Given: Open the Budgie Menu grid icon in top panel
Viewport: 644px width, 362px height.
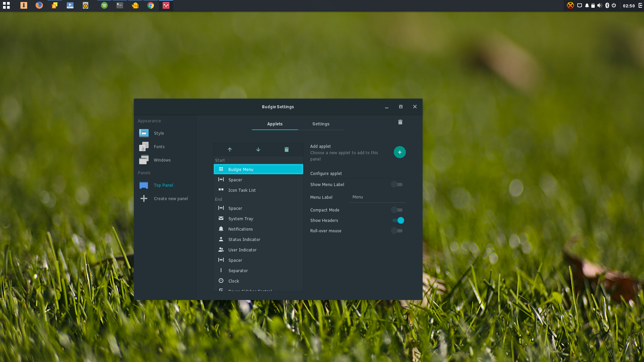Looking at the screenshot, I should 6,5.
